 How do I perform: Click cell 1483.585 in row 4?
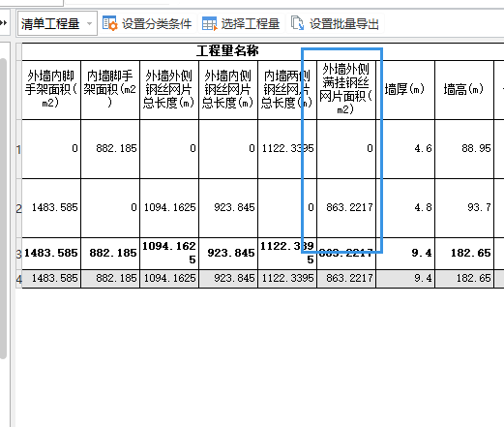click(x=51, y=279)
